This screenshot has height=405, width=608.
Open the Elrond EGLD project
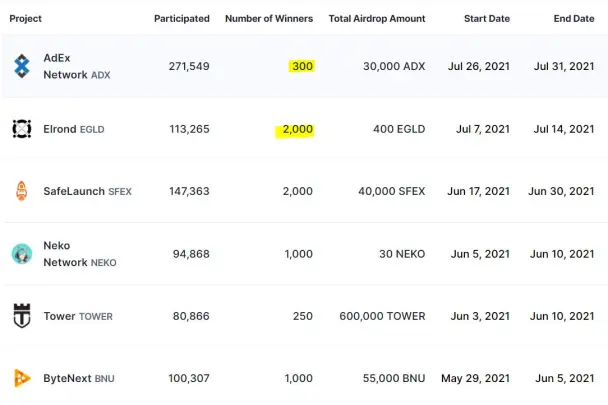[74, 129]
